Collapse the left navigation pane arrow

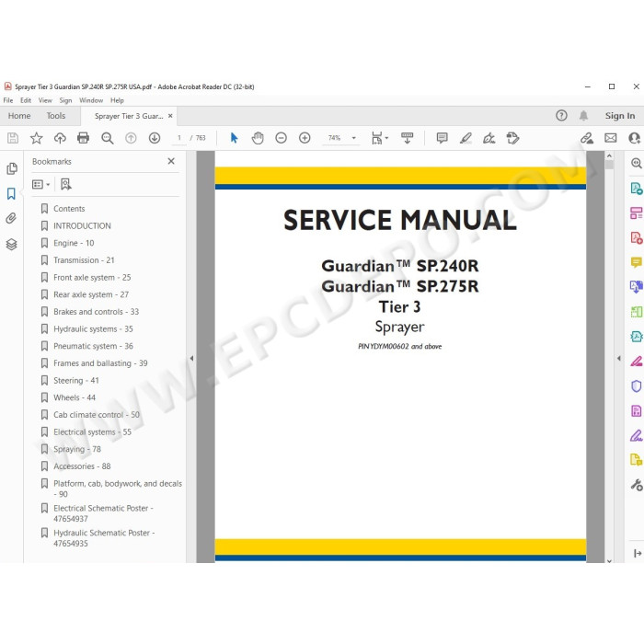coord(191,358)
